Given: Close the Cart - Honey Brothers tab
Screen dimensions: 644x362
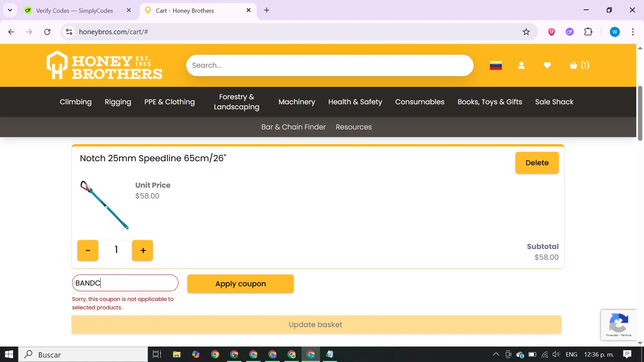Looking at the screenshot, I should click(x=248, y=10).
